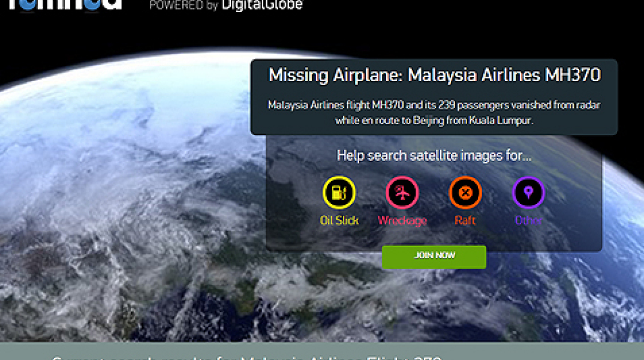
Task: Choose the pink Wreckage airplane icon
Action: tap(402, 193)
